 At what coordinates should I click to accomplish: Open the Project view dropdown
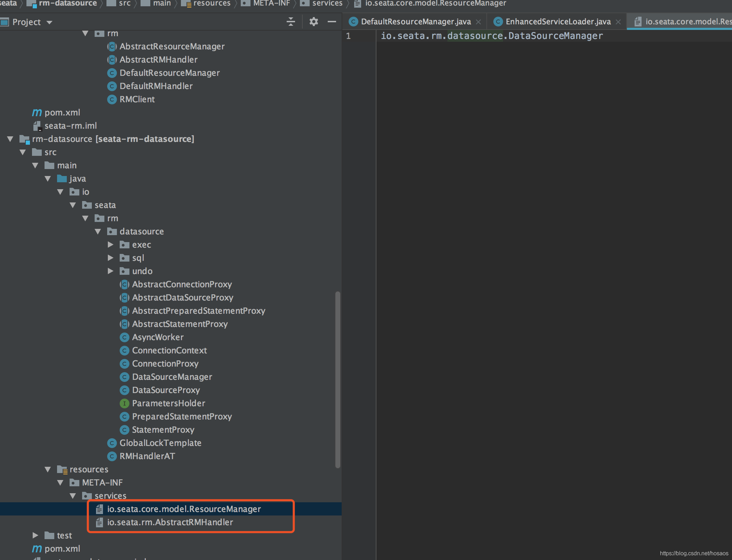49,23
